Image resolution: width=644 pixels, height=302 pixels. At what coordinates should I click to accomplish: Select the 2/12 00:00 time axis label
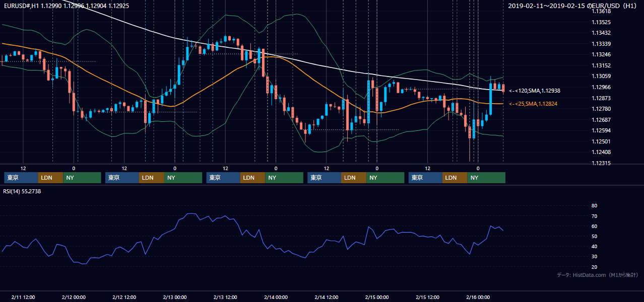pos(74,297)
